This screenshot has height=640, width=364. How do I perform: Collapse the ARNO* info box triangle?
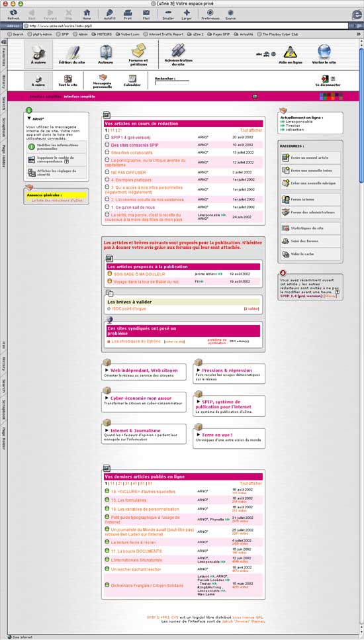(29, 118)
